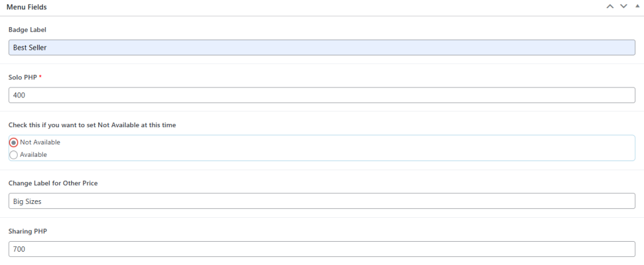Click the 'Available' option text
644x265 pixels.
coord(33,155)
